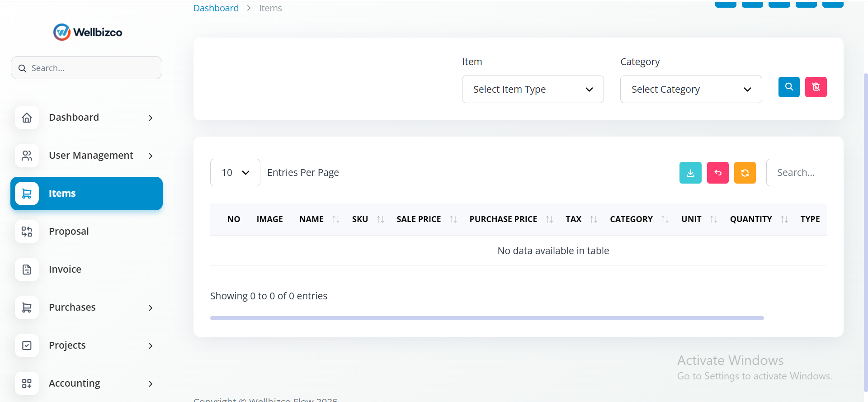This screenshot has width=868, height=402.
Task: Click the Invoice document icon
Action: [x=27, y=270]
